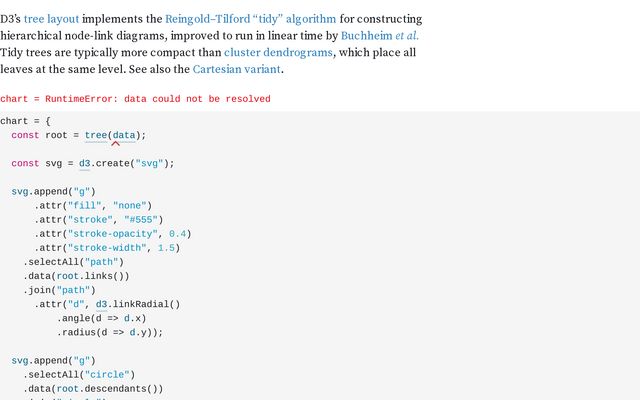Click the underlined "tree" function reference
The image size is (640, 400).
[x=96, y=135]
